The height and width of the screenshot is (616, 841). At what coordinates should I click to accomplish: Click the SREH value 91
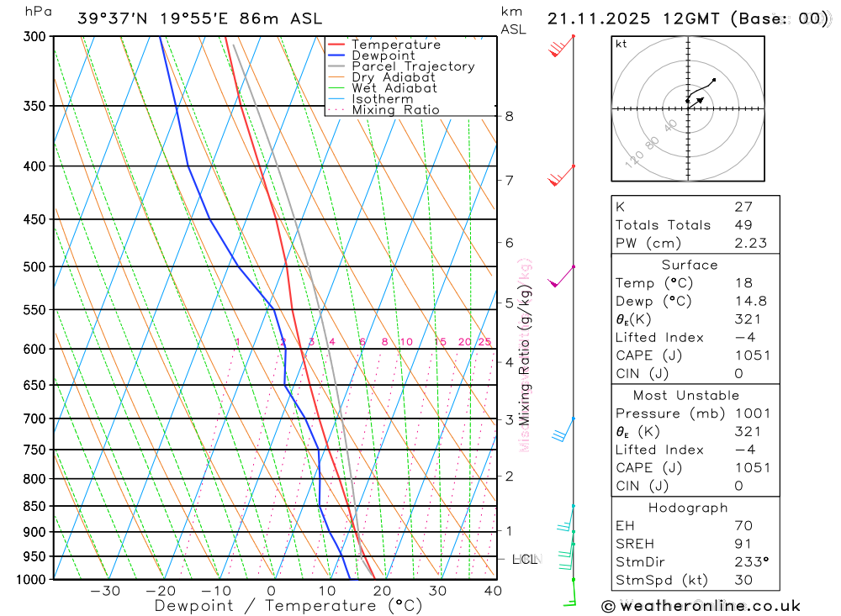pos(743,545)
